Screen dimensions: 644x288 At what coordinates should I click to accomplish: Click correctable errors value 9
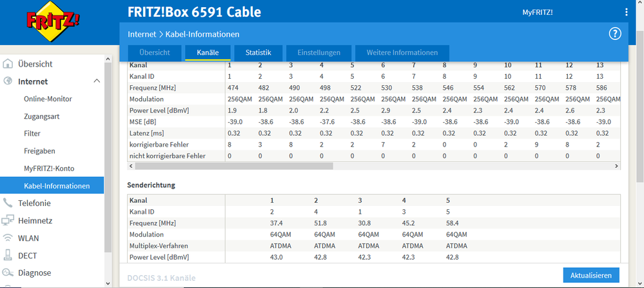point(536,145)
